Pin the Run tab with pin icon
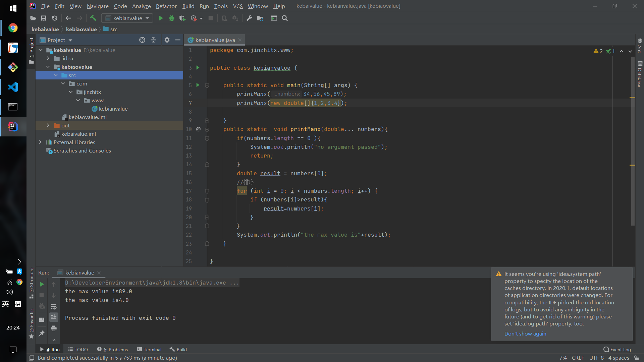This screenshot has width=644, height=362. [x=42, y=333]
